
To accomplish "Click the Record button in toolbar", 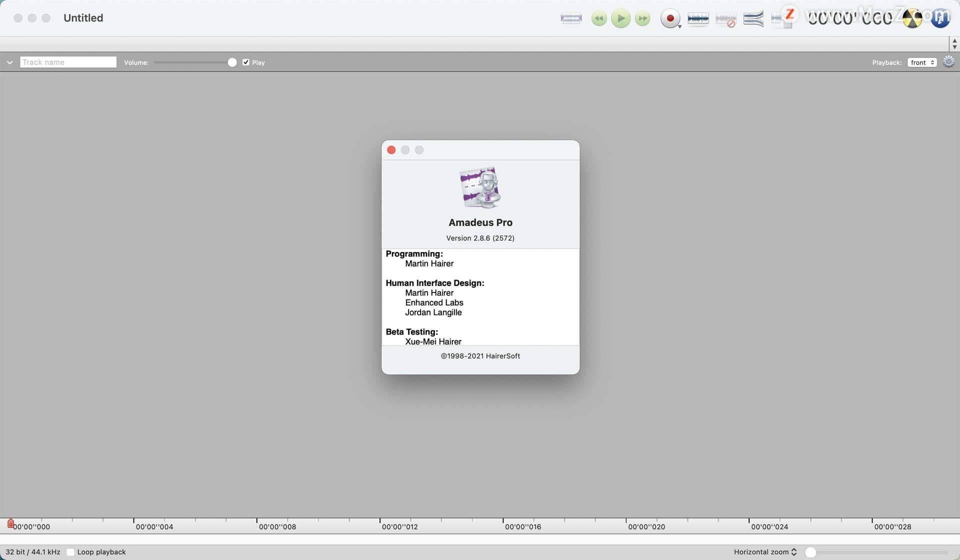I will (670, 18).
